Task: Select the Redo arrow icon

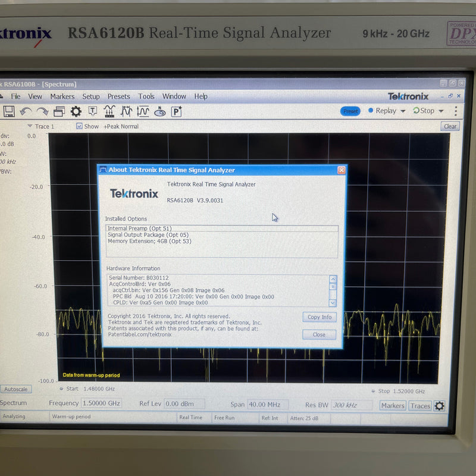Action: pyautogui.click(x=42, y=111)
